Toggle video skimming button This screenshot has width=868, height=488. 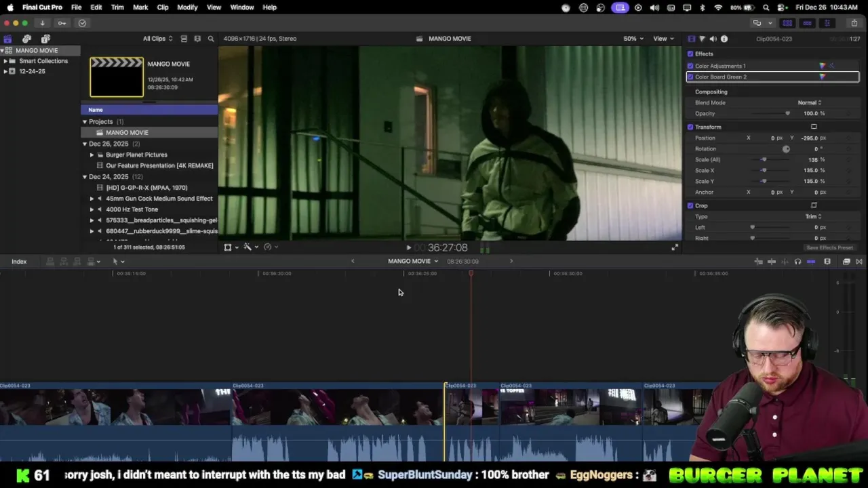(785, 262)
